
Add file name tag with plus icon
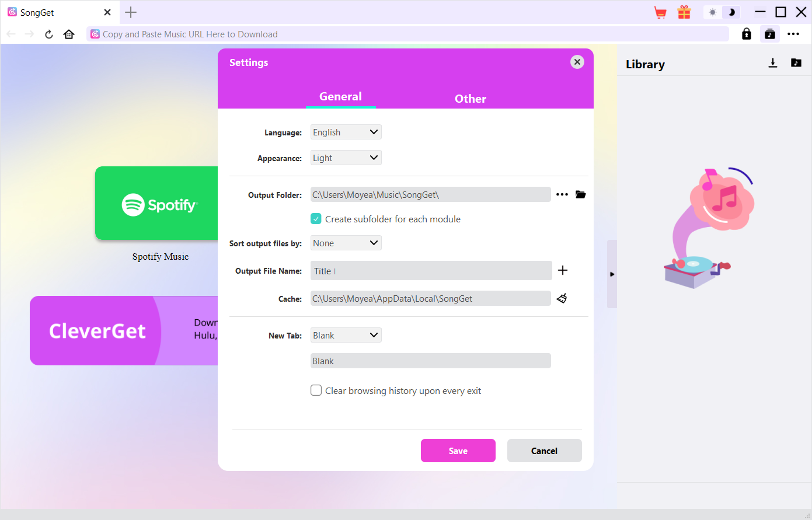click(x=563, y=270)
